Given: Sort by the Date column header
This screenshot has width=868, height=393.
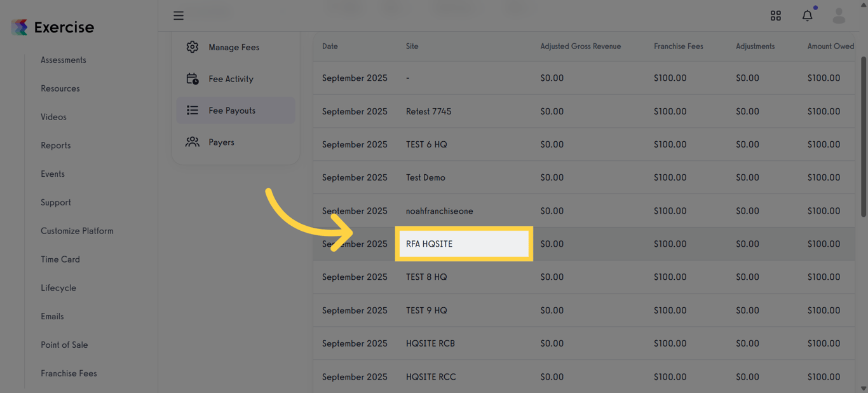Looking at the screenshot, I should click(x=329, y=46).
